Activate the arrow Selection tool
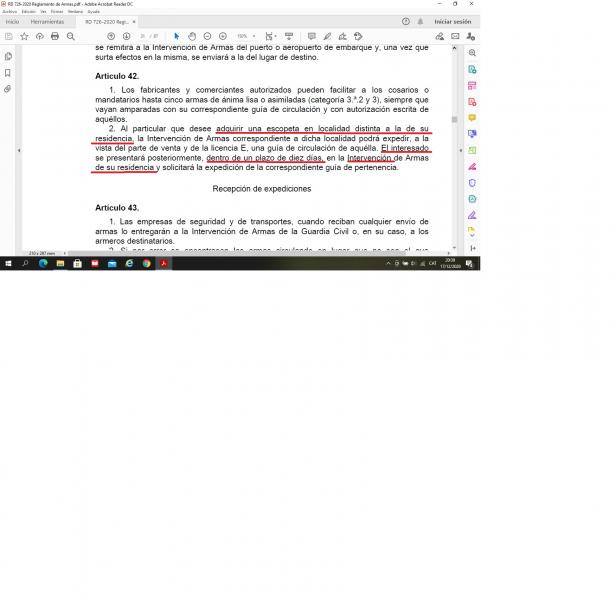 pyautogui.click(x=177, y=36)
